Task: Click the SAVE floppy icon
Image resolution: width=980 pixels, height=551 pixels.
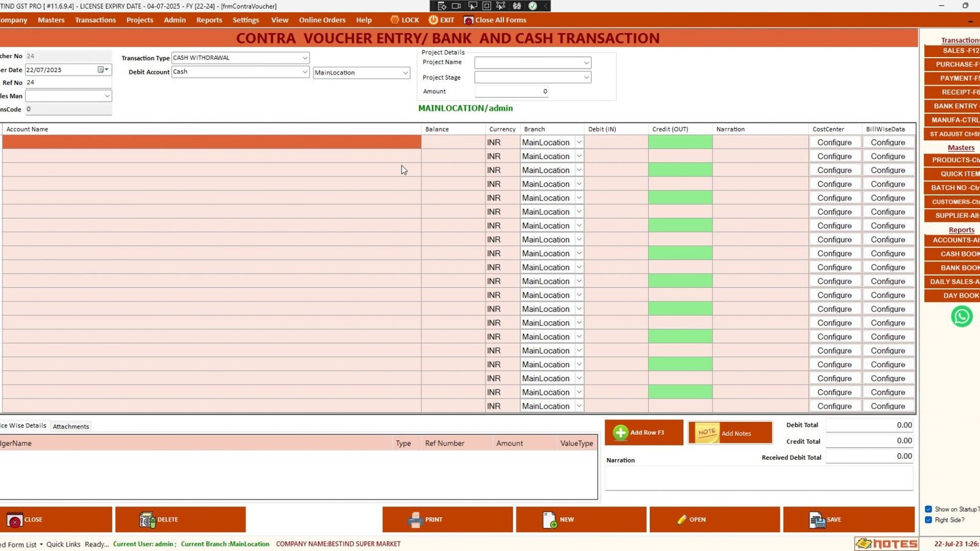Action: click(818, 519)
